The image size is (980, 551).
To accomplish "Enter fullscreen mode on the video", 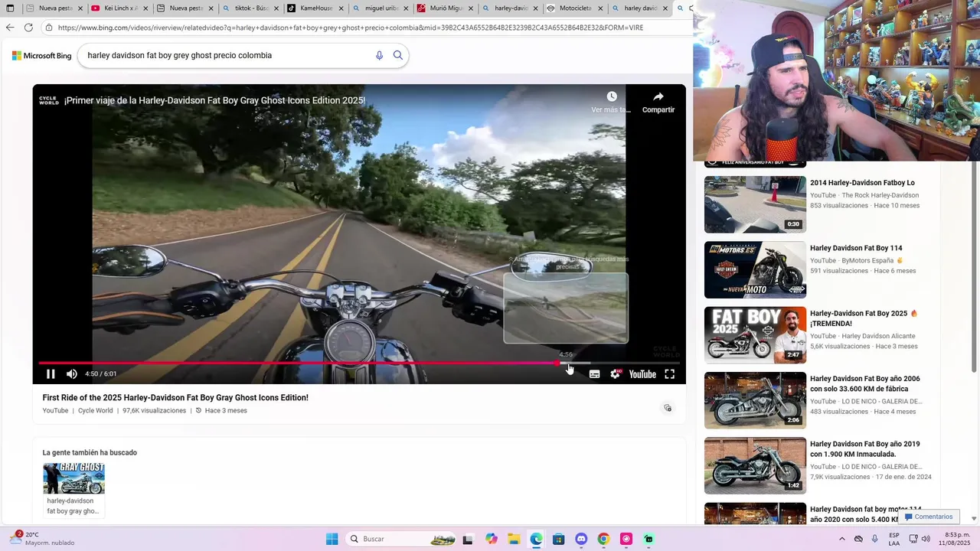I will pyautogui.click(x=669, y=374).
